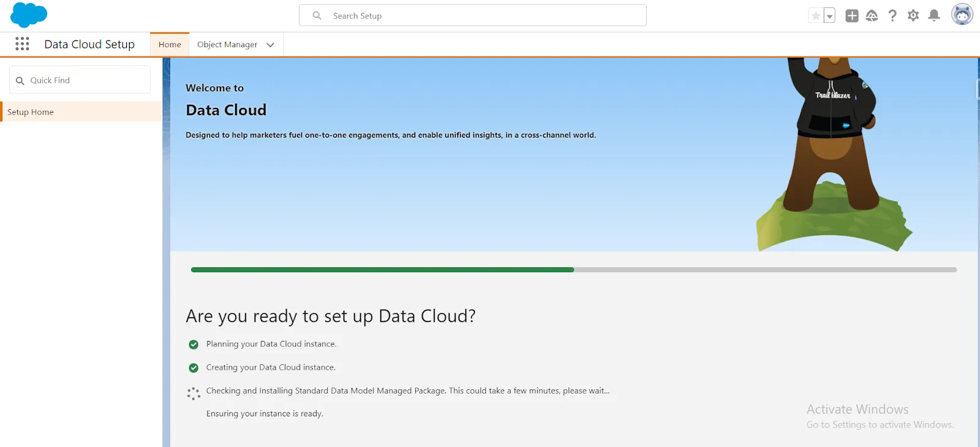Screen dimensions: 980x447
Task: Click the Salesforce cloud logo
Action: 29,15
